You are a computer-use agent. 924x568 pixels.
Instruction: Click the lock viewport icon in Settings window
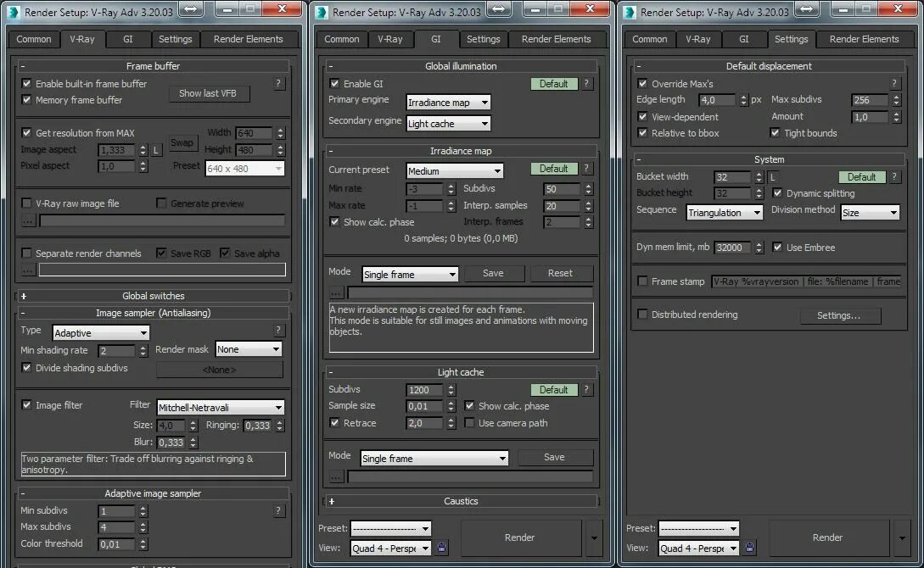(x=749, y=548)
